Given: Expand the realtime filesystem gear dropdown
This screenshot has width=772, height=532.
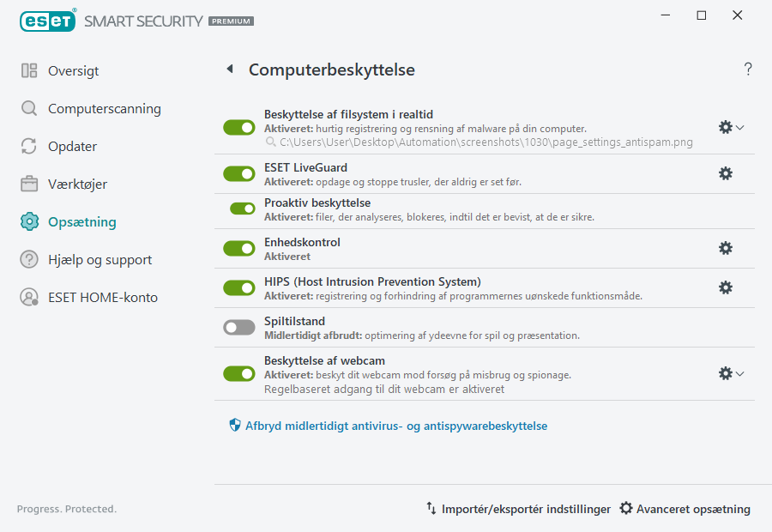Looking at the screenshot, I should tap(739, 126).
